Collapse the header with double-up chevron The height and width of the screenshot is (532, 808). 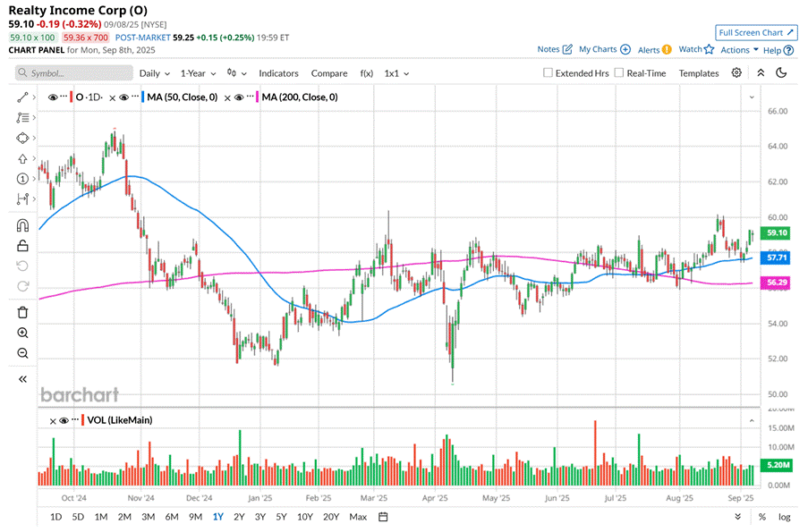point(761,72)
